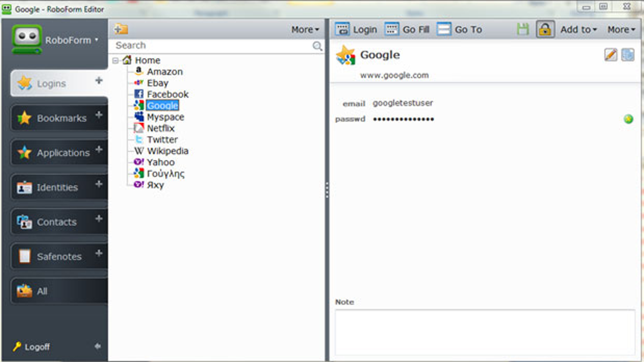Image resolution: width=644 pixels, height=362 pixels.
Task: Click the Facebook icon in the tree
Action: [139, 94]
